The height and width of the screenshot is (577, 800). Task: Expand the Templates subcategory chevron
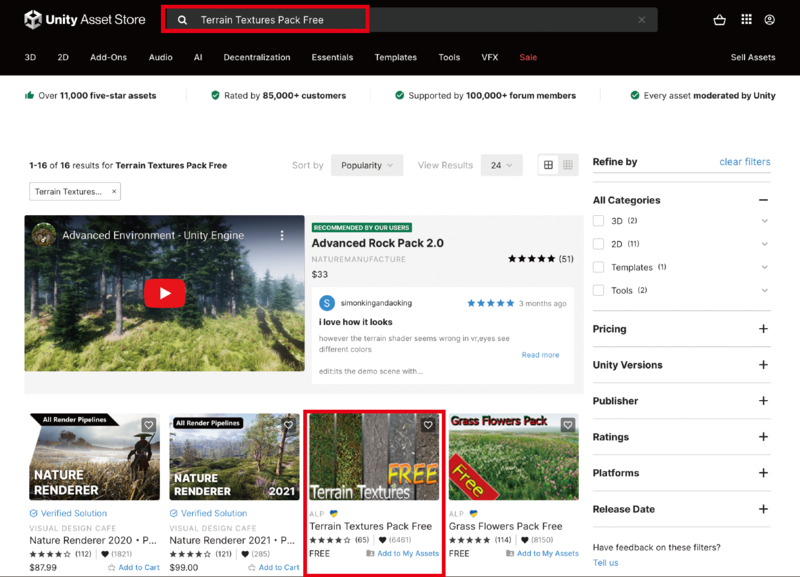[764, 267]
